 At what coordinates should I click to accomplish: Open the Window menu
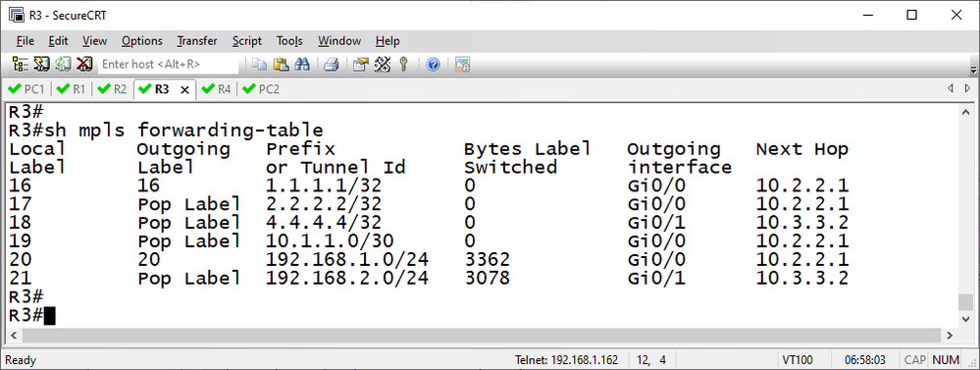point(339,41)
